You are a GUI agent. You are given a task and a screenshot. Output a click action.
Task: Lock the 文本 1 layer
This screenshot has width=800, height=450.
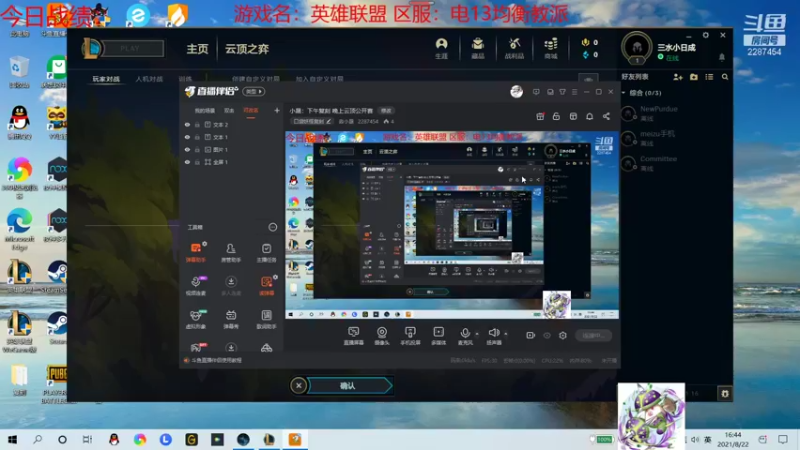[x=197, y=137]
